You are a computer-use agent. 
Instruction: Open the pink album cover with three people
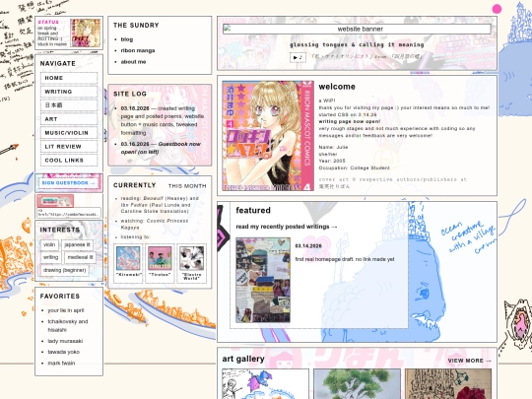pyautogui.click(x=160, y=258)
